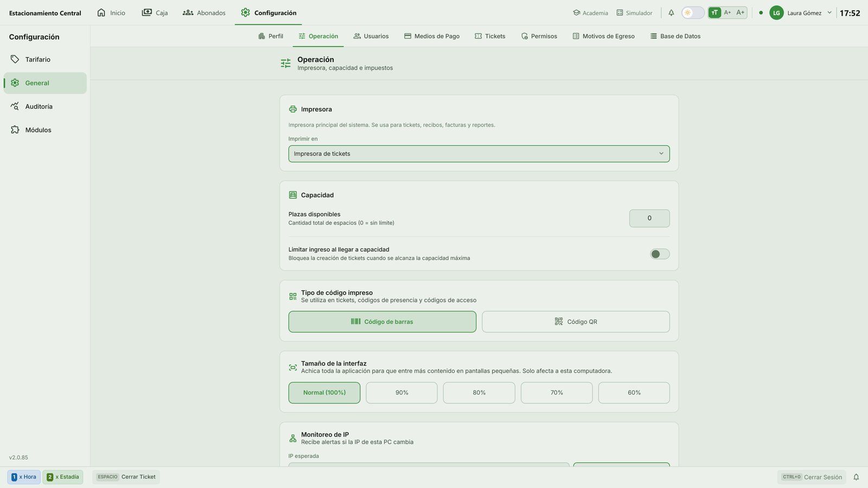Viewport: 868px width, 488px height.
Task: Toggle the light/dark theme switch
Action: click(693, 12)
